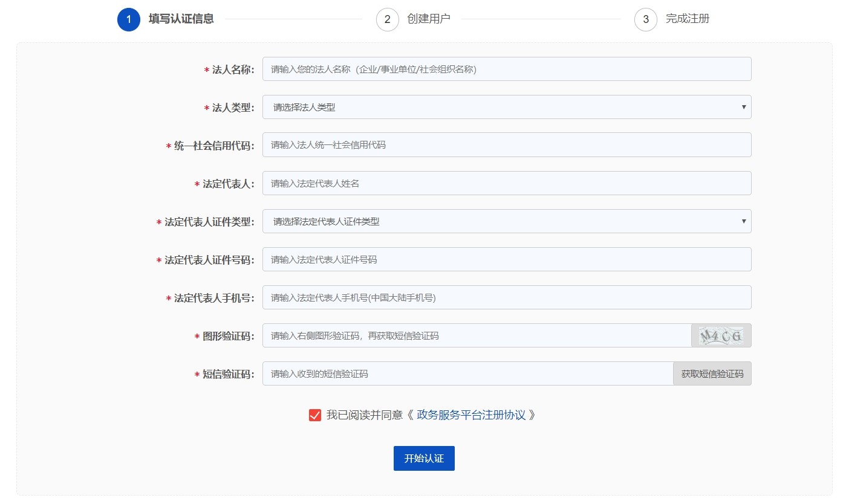Click the 开始认证 button
Screen dimensions: 843x504
[x=424, y=458]
